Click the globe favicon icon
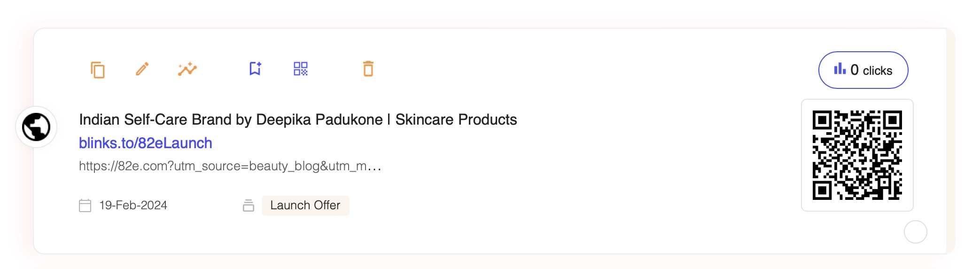The image size is (980, 269). 36,127
